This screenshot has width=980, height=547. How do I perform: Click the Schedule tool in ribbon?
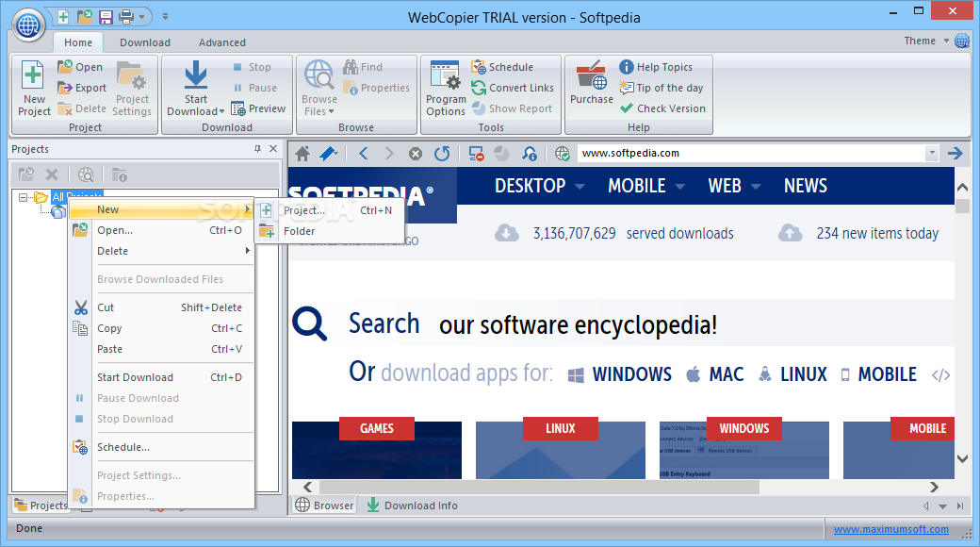pos(502,67)
